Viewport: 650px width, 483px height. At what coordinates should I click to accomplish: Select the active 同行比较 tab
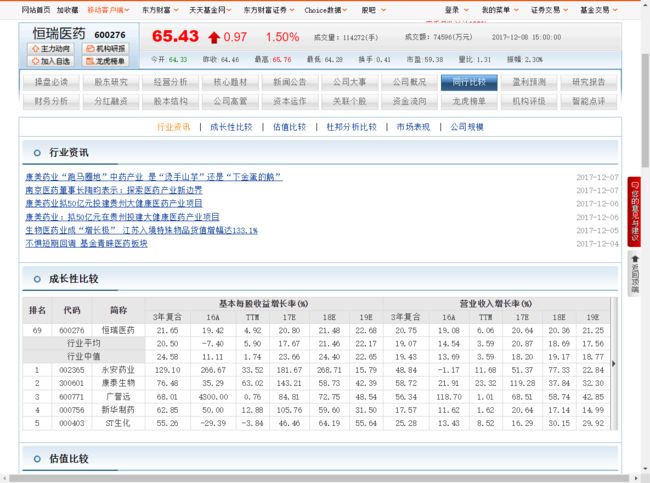point(469,82)
